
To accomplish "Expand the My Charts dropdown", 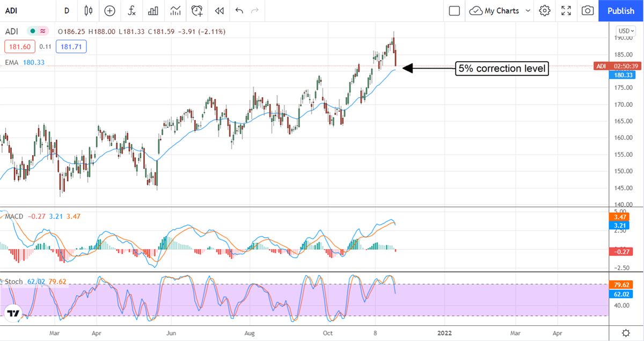I will coord(528,10).
